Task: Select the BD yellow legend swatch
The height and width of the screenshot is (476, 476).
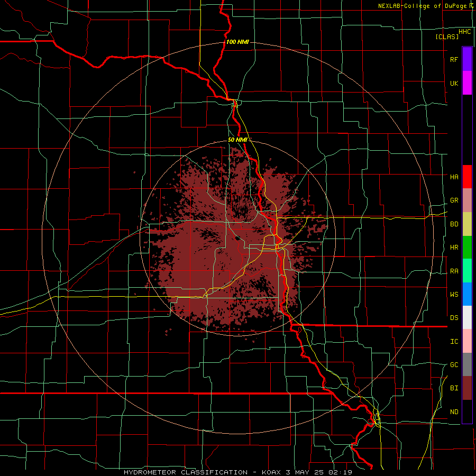Action: (467, 224)
